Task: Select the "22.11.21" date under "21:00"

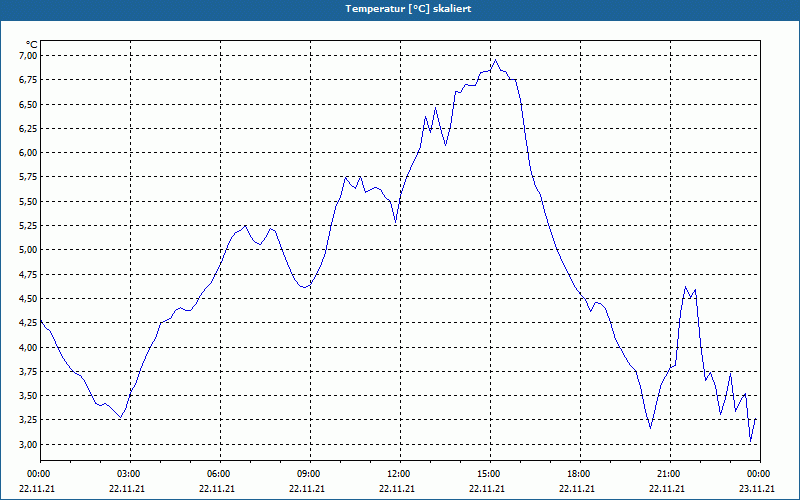Action: tap(667, 489)
